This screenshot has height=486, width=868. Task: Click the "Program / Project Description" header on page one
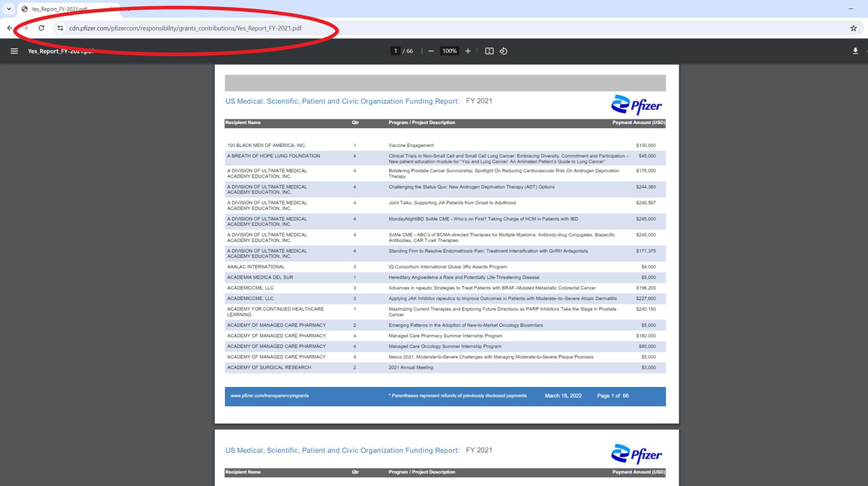click(x=422, y=123)
